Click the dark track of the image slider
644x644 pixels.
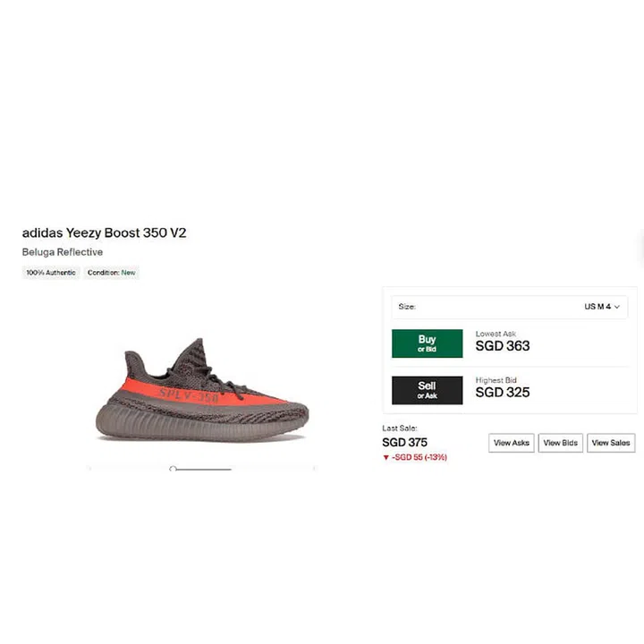pos(203,469)
